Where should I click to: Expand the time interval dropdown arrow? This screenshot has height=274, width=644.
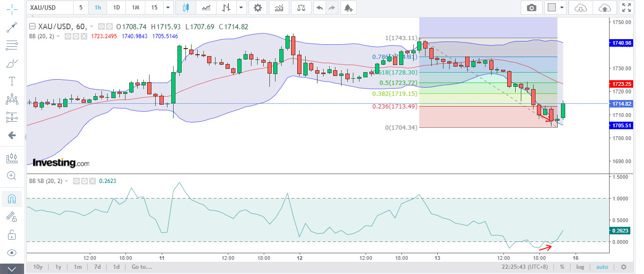pos(168,8)
